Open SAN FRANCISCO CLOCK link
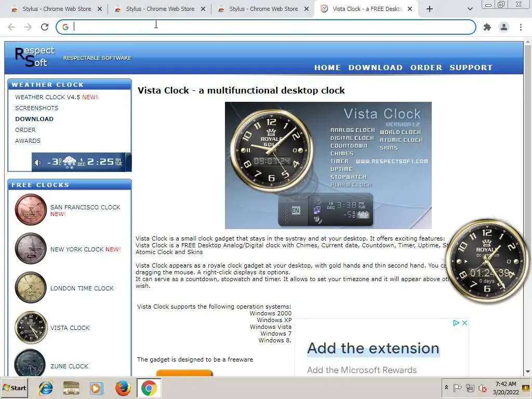The height and width of the screenshot is (399, 532). (85, 207)
